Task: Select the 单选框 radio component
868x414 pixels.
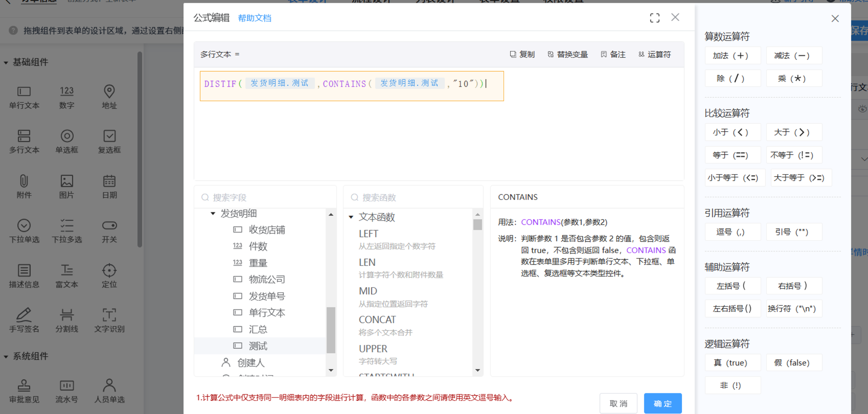Action: pos(67,142)
